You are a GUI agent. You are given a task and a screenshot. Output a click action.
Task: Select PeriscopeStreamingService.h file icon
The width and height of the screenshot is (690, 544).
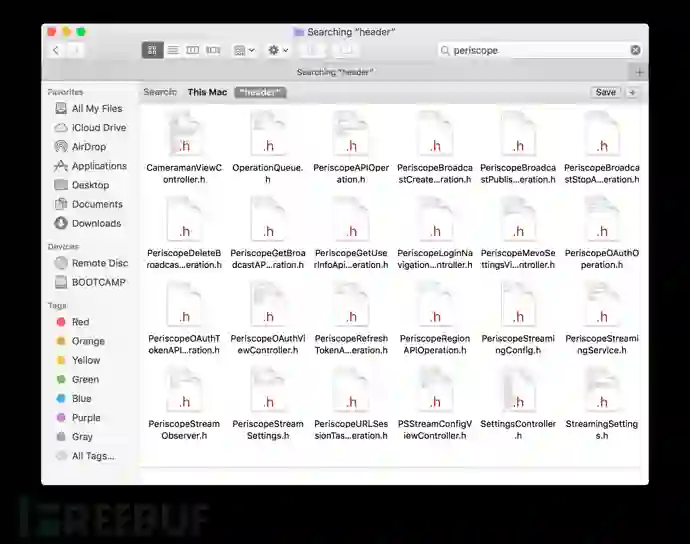[602, 305]
